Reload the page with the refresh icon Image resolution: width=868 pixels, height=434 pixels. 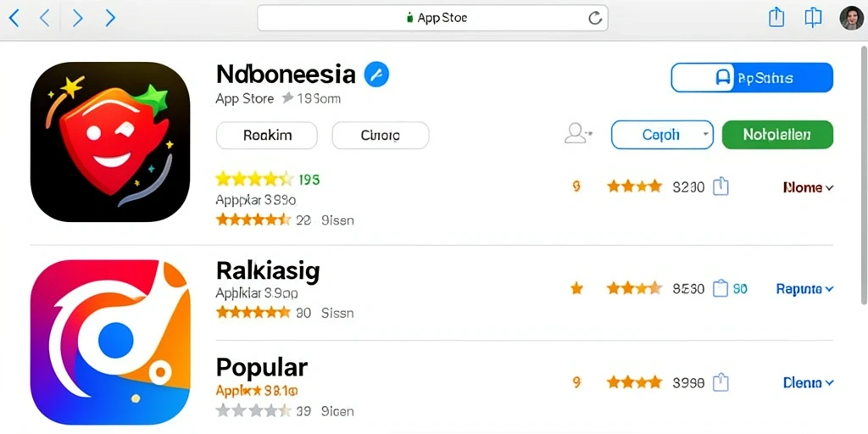(595, 19)
